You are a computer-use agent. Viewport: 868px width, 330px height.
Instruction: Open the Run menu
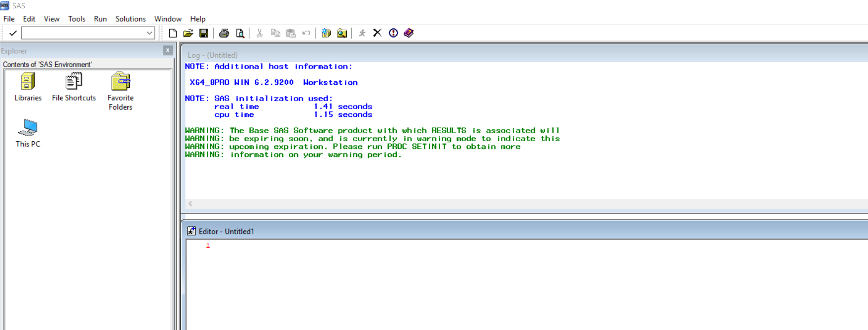pyautogui.click(x=100, y=19)
